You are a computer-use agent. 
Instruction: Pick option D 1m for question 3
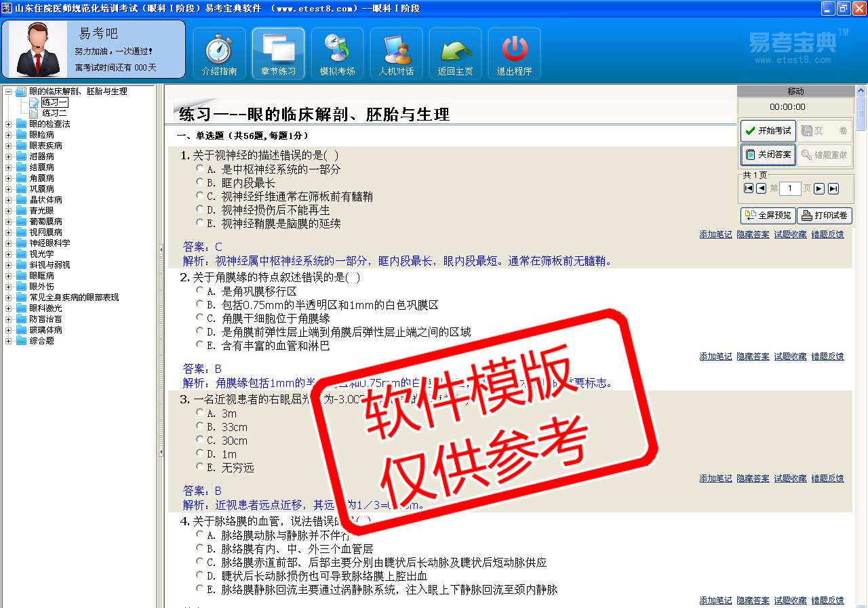[x=200, y=453]
